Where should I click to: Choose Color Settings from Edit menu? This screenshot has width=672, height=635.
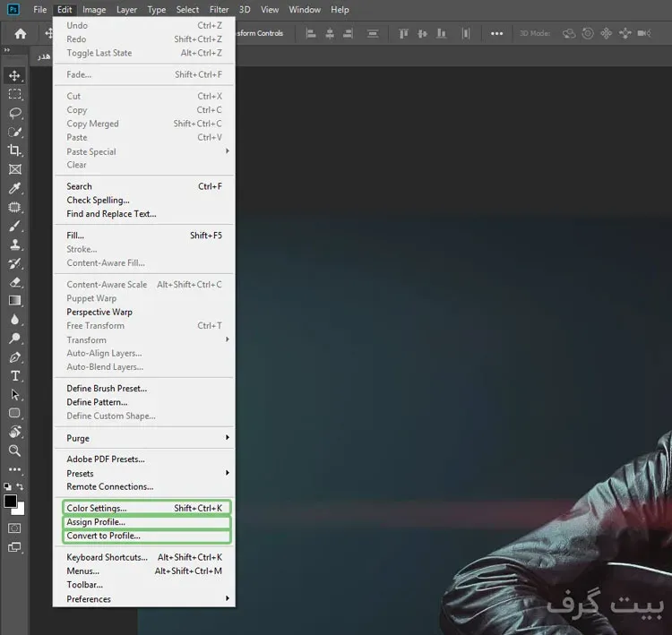[146, 508]
